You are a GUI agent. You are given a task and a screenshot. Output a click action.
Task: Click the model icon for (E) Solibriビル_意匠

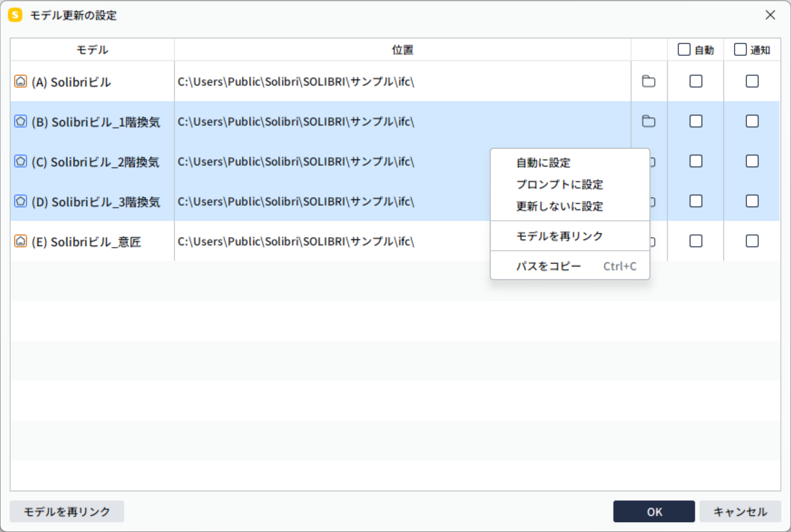(x=21, y=241)
